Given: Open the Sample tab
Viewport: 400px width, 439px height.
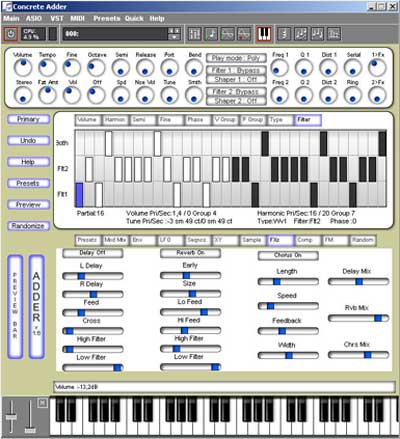Looking at the screenshot, I should (253, 240).
